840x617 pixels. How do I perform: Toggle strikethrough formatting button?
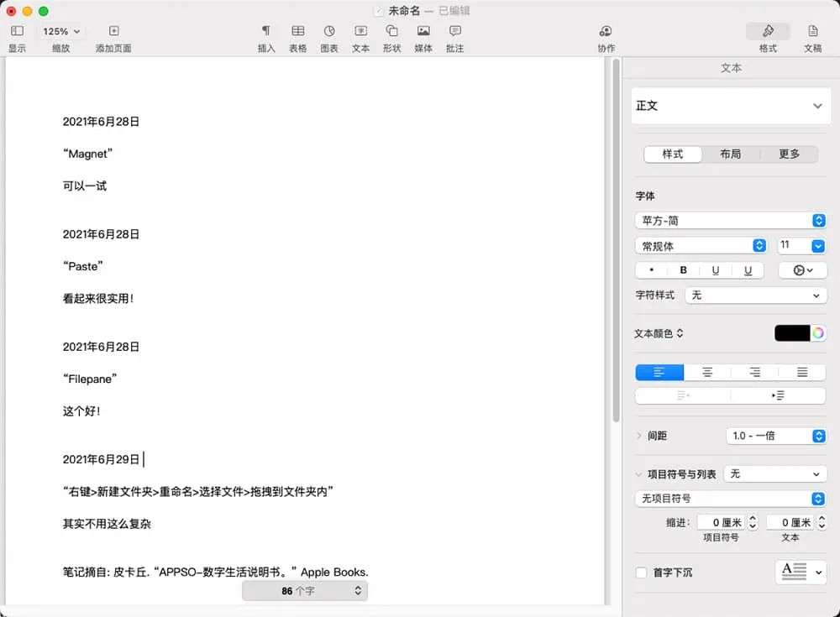(x=748, y=270)
